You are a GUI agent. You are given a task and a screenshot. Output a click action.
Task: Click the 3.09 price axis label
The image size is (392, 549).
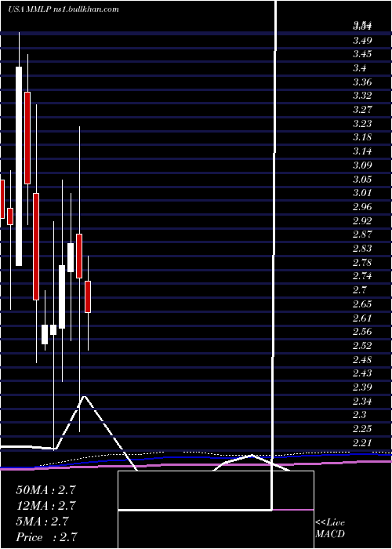tap(362, 165)
